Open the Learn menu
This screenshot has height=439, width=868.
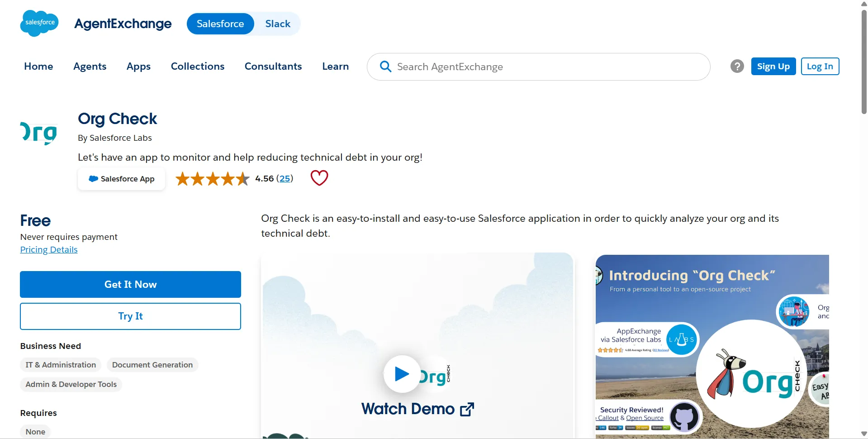(x=336, y=66)
